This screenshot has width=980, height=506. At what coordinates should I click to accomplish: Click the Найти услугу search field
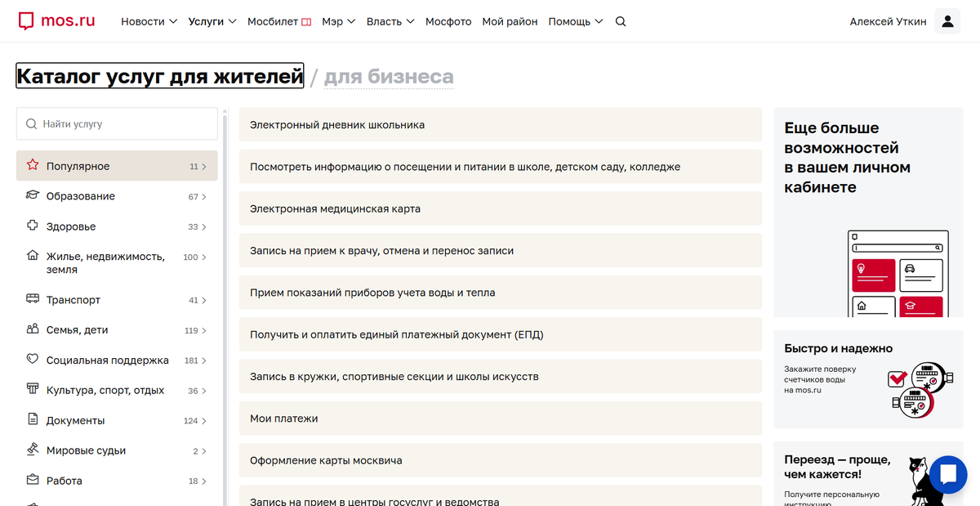coord(117,124)
